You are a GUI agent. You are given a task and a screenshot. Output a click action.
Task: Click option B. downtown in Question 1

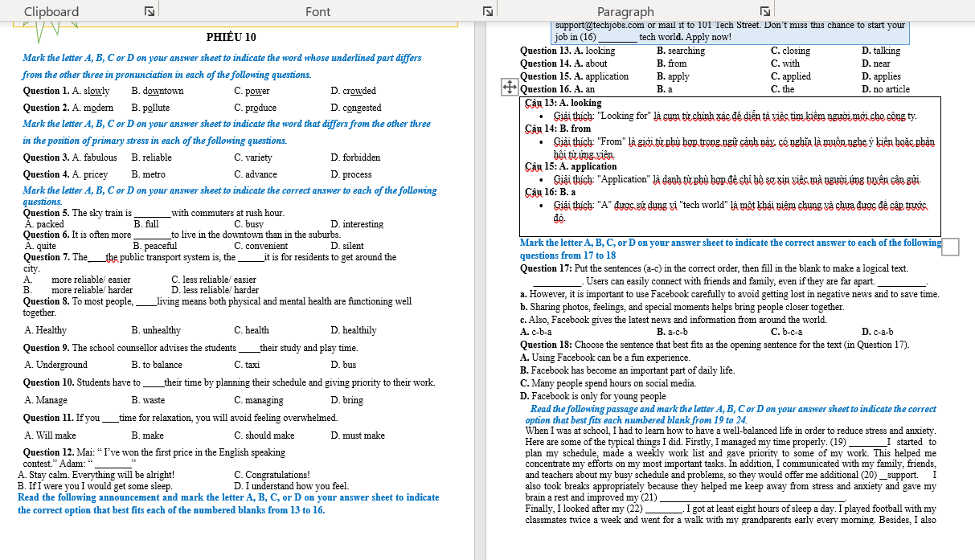[x=157, y=91]
